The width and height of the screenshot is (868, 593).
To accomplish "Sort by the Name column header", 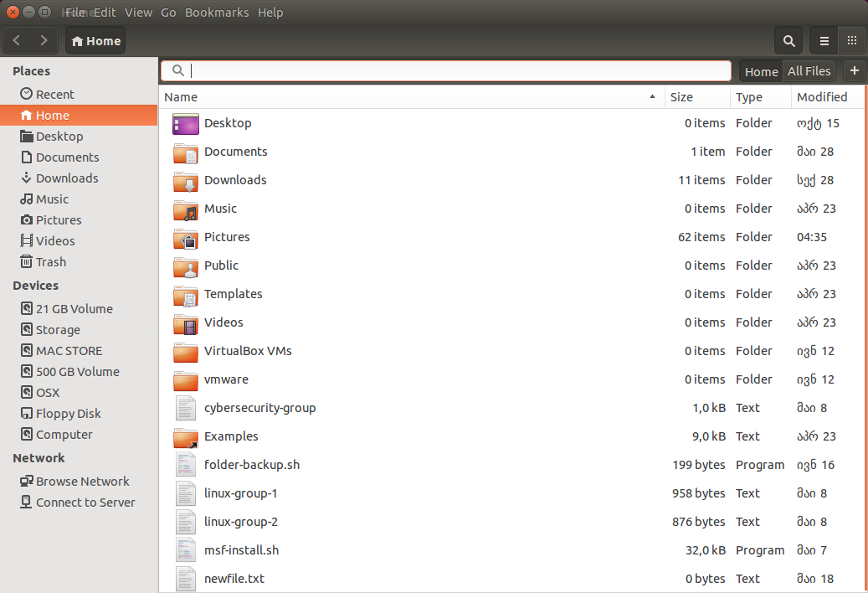I will pos(411,97).
